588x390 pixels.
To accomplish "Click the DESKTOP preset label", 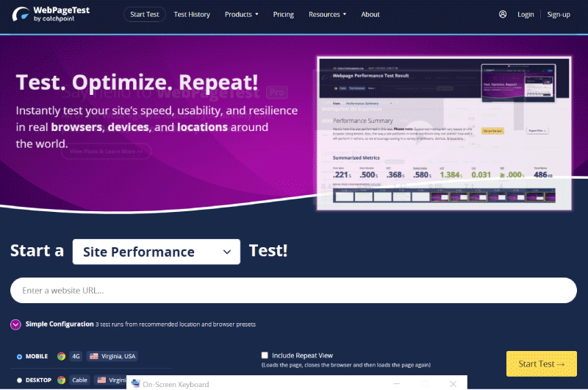I will 39,380.
